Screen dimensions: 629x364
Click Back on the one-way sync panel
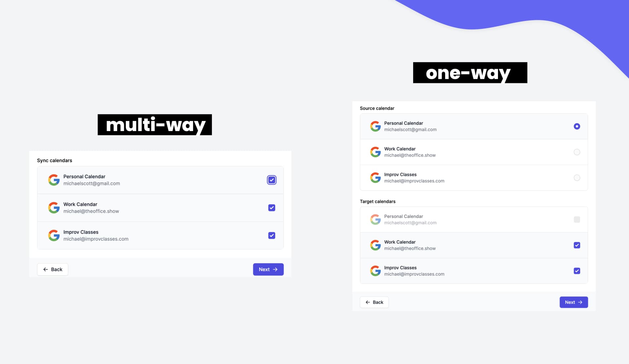click(374, 302)
